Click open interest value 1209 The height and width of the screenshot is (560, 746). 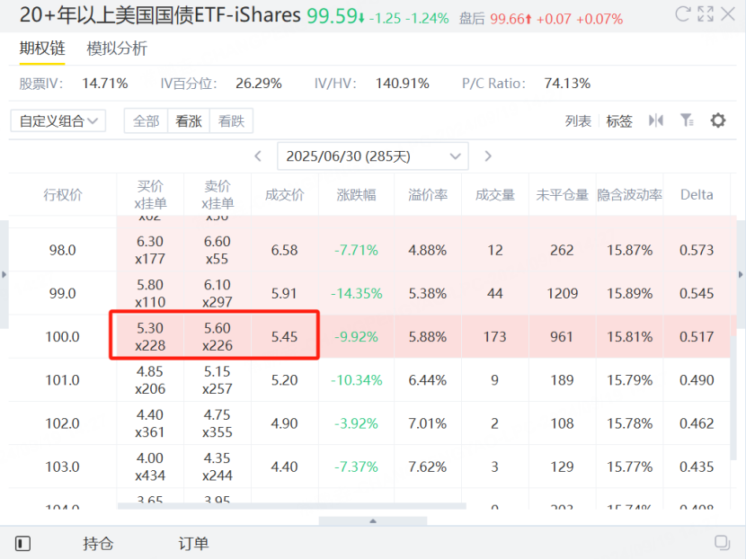(x=562, y=293)
